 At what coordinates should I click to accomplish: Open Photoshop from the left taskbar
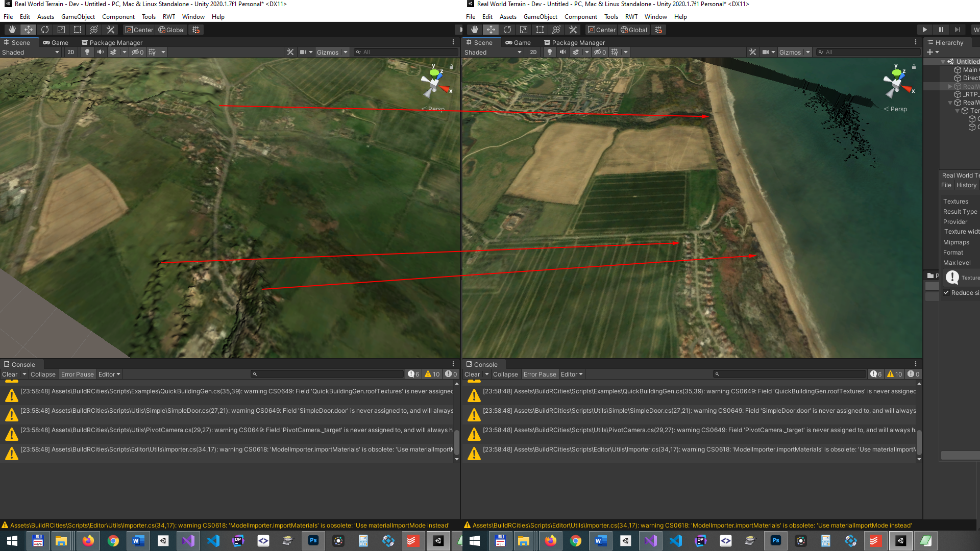(x=313, y=540)
